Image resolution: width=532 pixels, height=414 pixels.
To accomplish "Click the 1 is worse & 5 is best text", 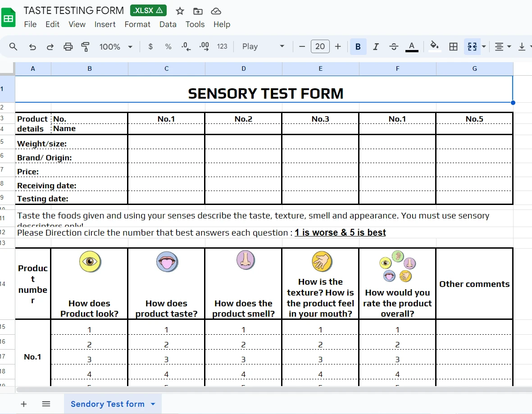I will point(340,232).
